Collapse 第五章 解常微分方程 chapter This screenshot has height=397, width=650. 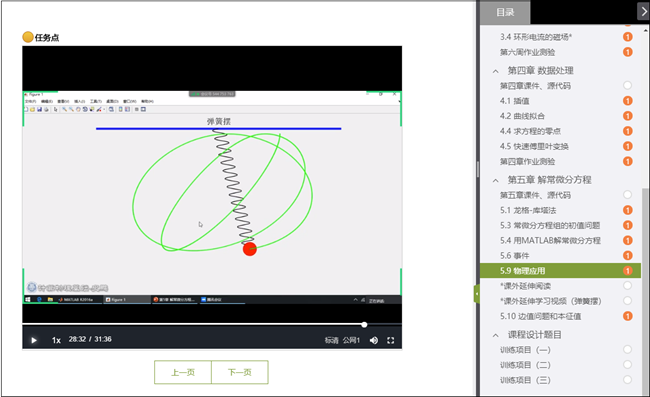tap(495, 181)
